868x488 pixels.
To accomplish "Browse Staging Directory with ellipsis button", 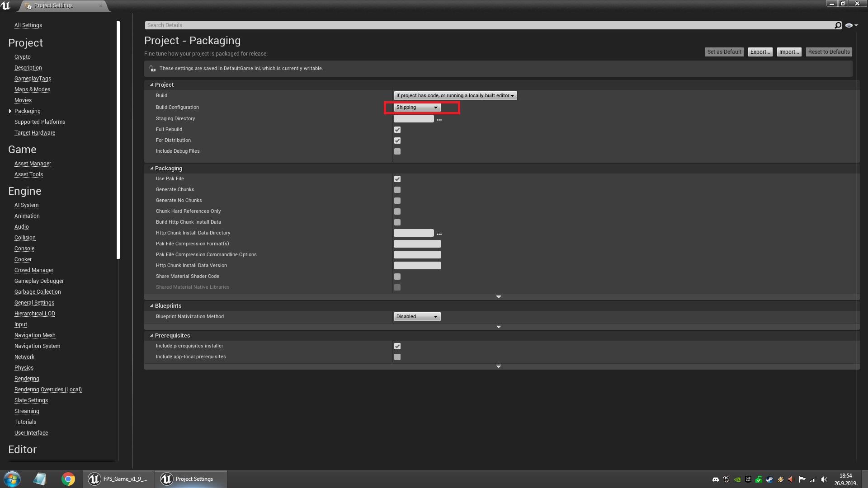I will 439,120.
